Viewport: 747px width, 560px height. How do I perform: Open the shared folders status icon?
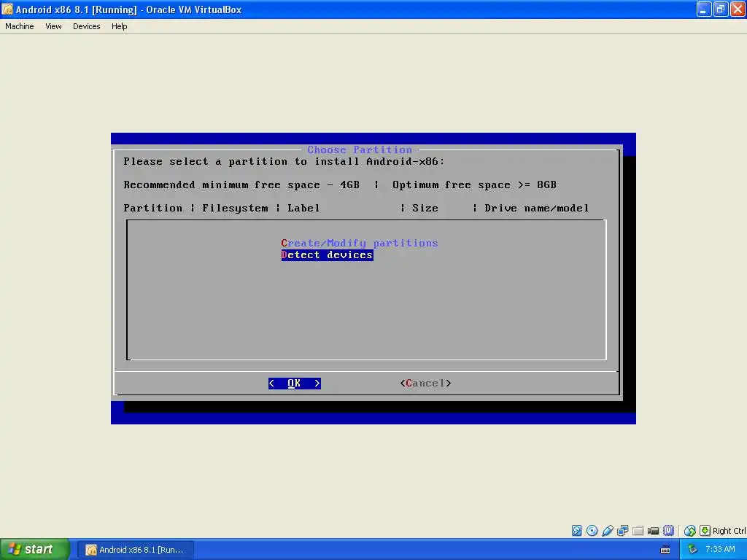(638, 531)
